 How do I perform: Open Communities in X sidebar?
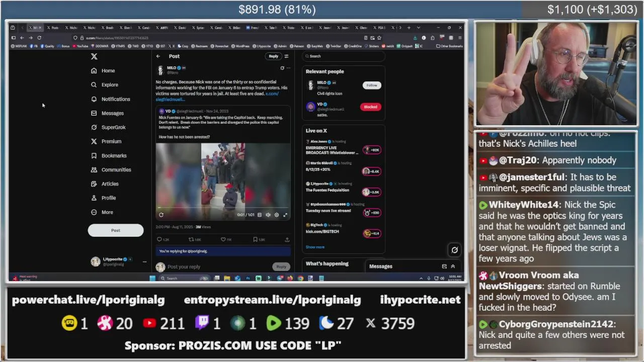[x=111, y=169]
